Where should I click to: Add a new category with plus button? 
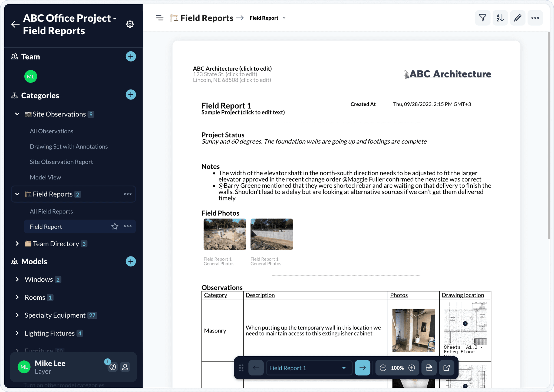click(x=131, y=95)
